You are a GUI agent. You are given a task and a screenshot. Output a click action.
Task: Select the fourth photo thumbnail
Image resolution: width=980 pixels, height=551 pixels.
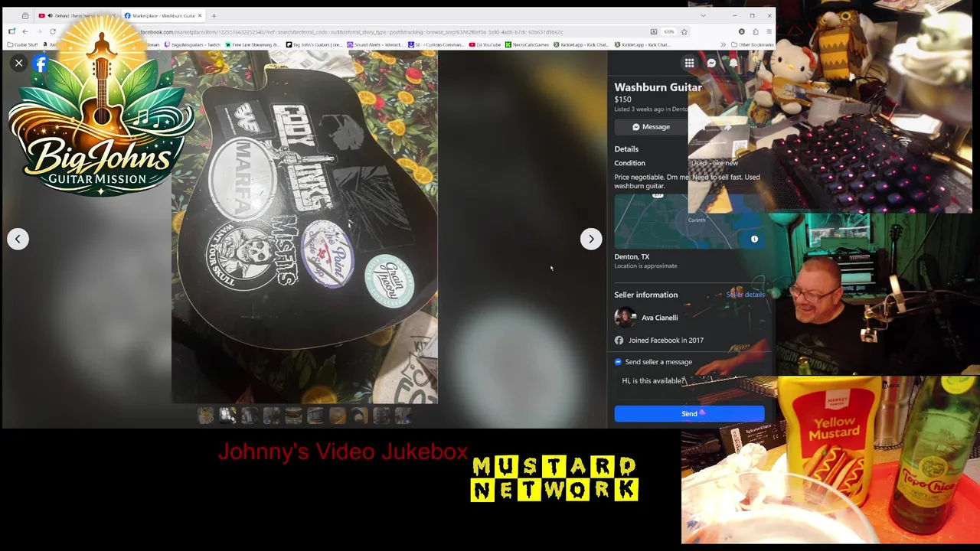[272, 416]
